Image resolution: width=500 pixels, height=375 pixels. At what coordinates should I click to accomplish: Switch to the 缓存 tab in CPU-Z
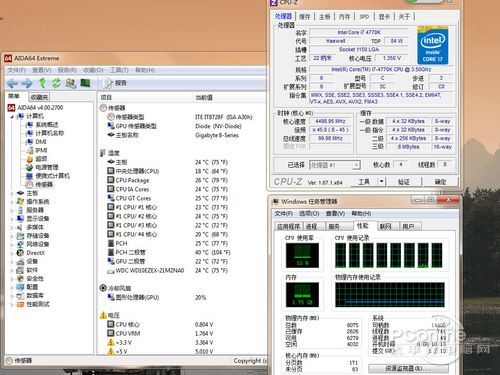305,16
